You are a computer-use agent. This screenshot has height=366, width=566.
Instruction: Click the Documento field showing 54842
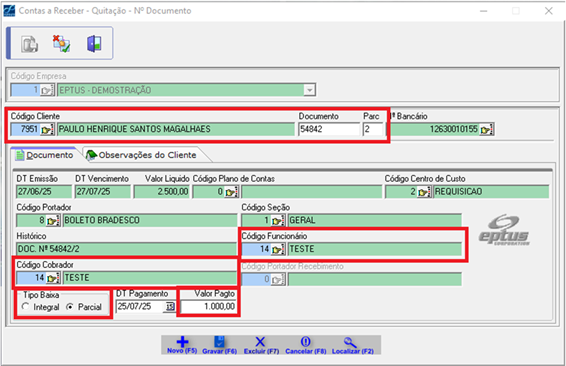(x=329, y=129)
